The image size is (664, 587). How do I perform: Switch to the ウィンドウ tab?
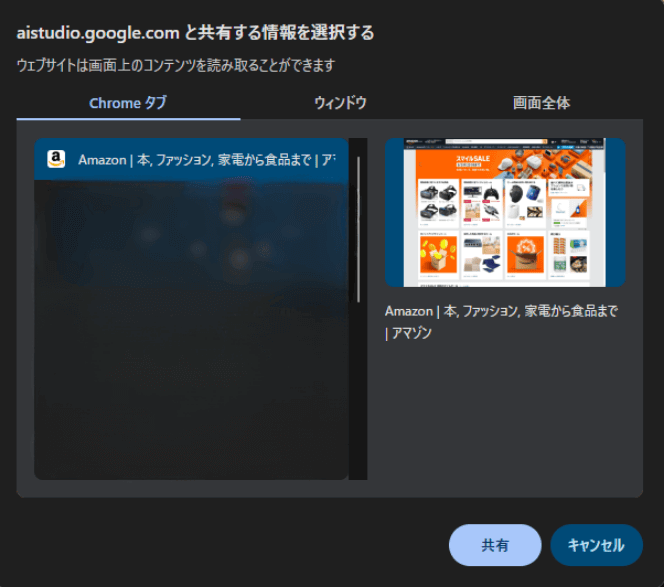tap(340, 103)
